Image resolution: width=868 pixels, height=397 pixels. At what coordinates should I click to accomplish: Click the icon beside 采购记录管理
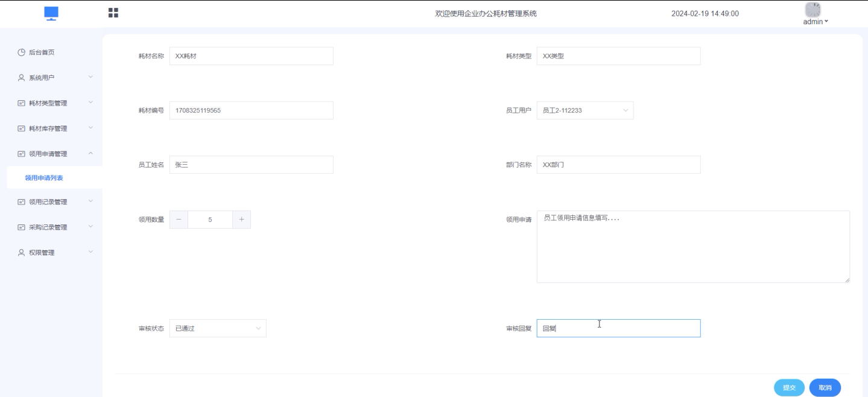(x=22, y=227)
